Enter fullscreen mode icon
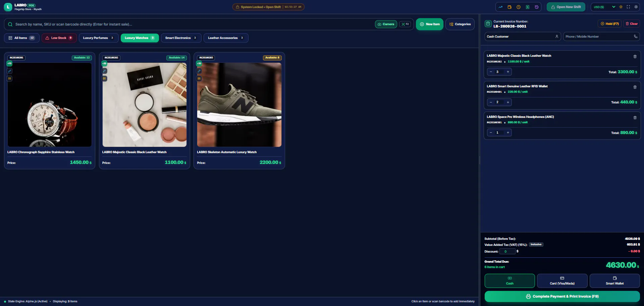Screen dimensions: 644x306 click(x=628, y=7)
